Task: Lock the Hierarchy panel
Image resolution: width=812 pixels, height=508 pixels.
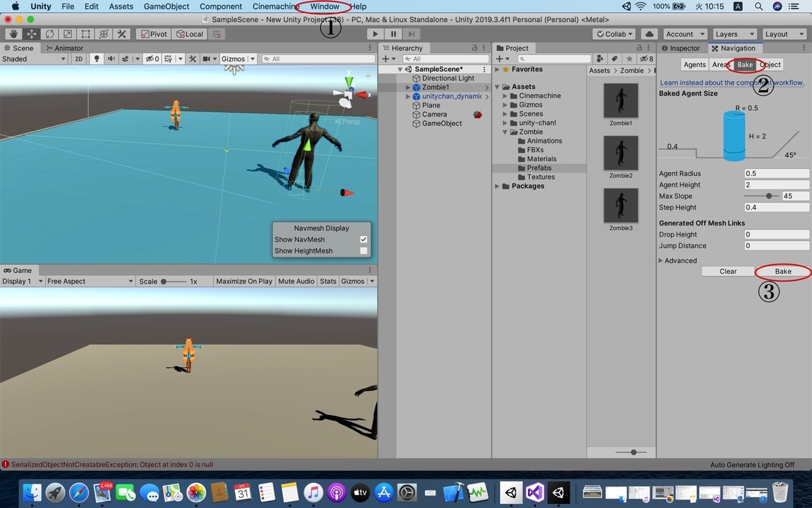Action: point(474,48)
